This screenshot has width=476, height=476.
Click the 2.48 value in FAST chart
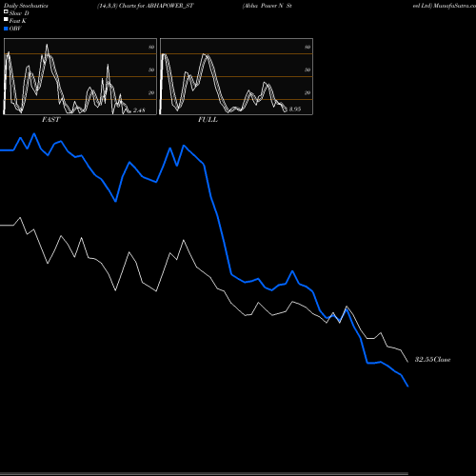tap(139, 110)
